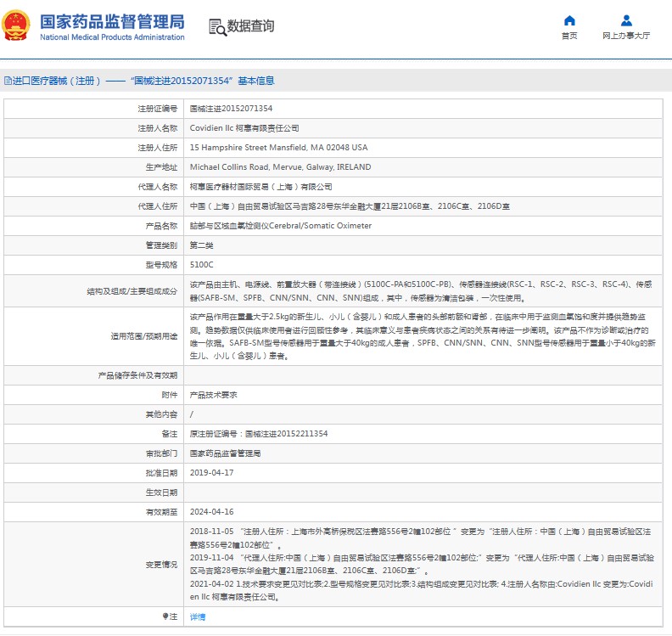The height and width of the screenshot is (636, 672).
Task: Click the national emblem logo
Action: click(x=16, y=25)
